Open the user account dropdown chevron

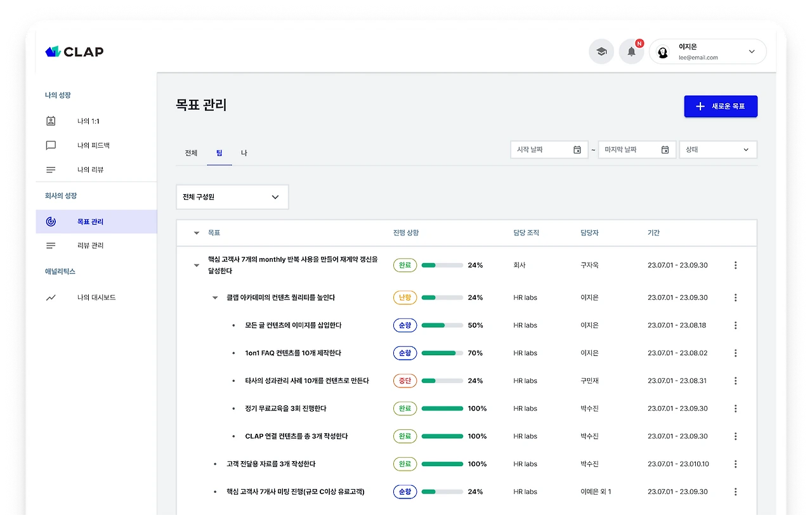752,51
